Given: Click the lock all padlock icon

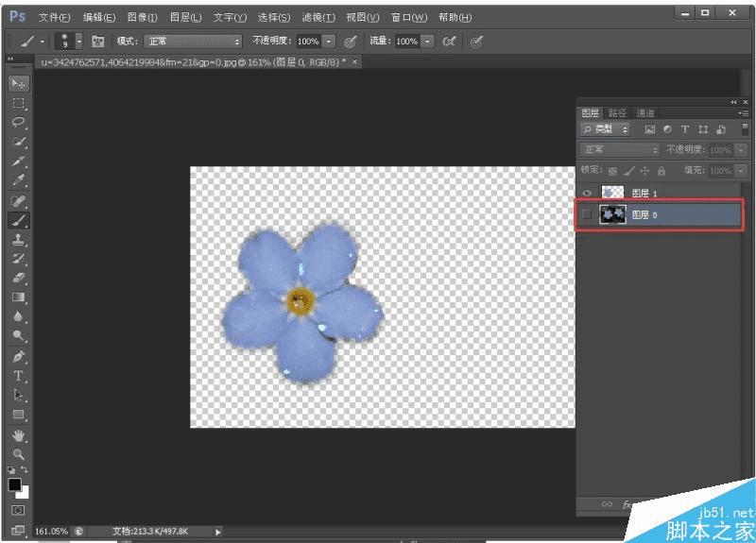Looking at the screenshot, I should point(661,171).
